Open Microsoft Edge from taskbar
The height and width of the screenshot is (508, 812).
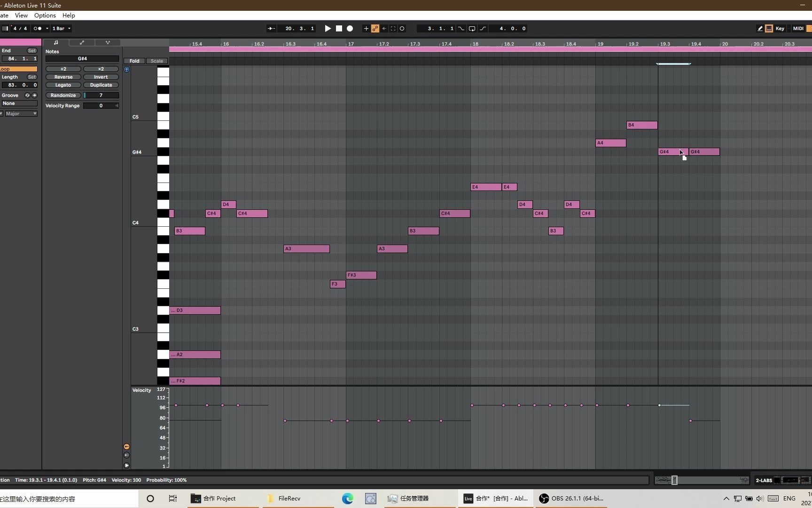(x=347, y=499)
